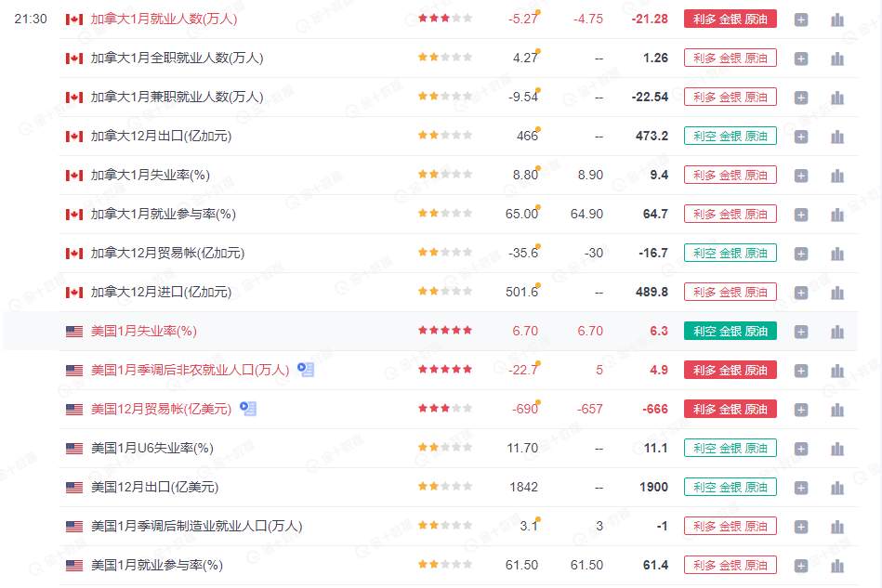
Task: Click the plus icon for 美国1月季调后非农就业人口 row
Action: (x=801, y=371)
